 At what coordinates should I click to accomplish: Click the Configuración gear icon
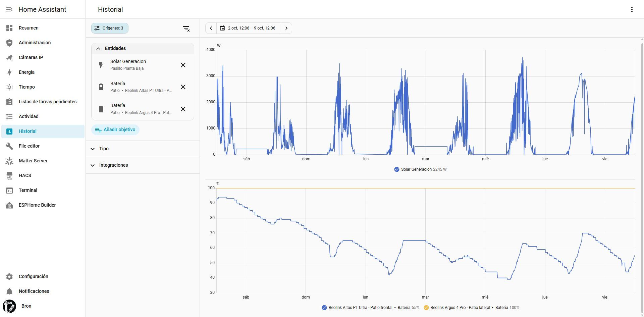tap(9, 276)
